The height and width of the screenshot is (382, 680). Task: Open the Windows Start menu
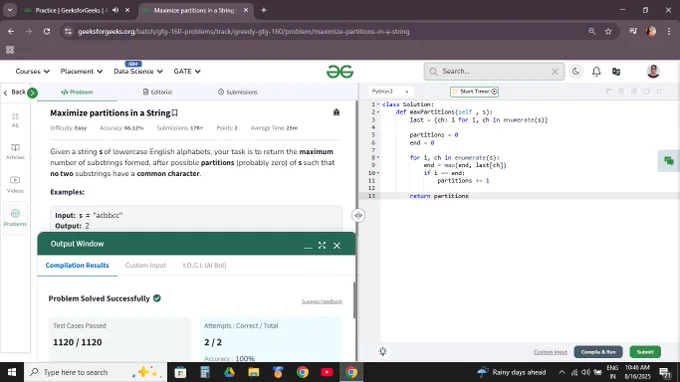(12, 372)
